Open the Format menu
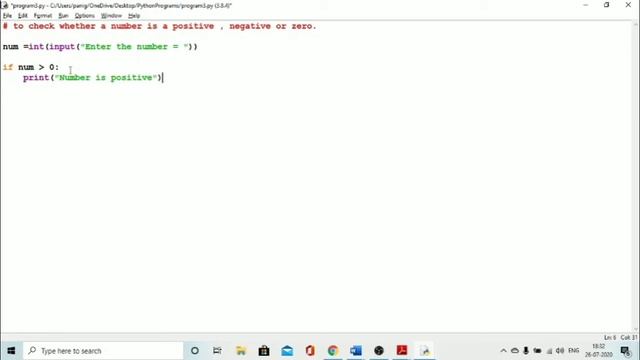 [x=43, y=16]
